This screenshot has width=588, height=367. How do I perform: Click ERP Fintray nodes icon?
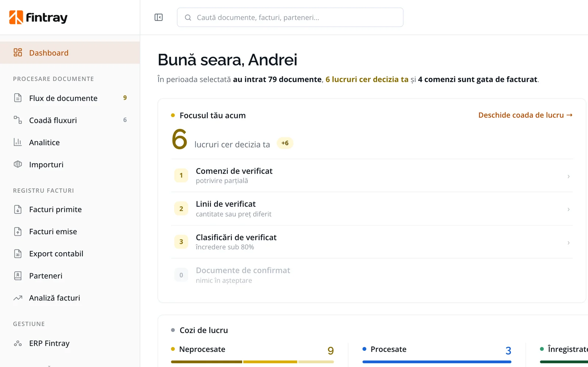[18, 343]
